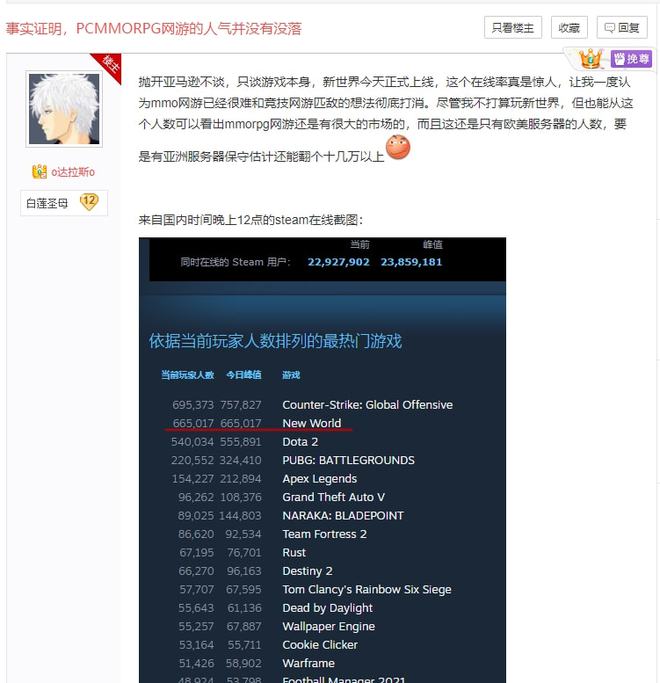Click current Steam users value 22,927,902
The width and height of the screenshot is (660, 683).
pos(338,262)
